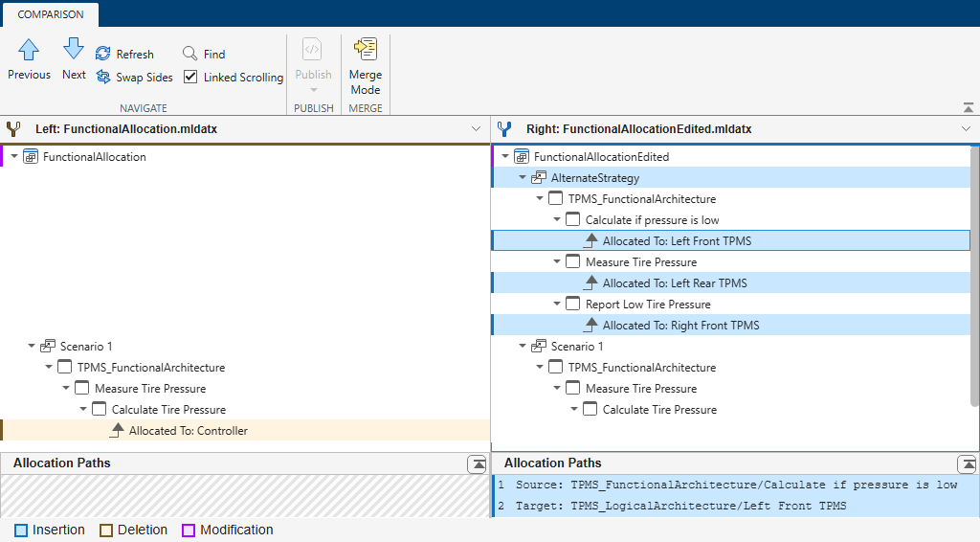Click the Find magnifier icon
Screen dimensions: 980x542
[190, 54]
